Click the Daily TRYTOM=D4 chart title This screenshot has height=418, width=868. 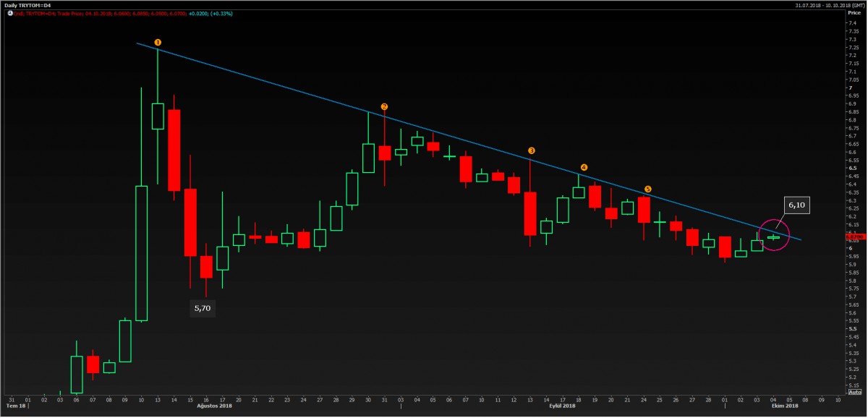pyautogui.click(x=27, y=5)
